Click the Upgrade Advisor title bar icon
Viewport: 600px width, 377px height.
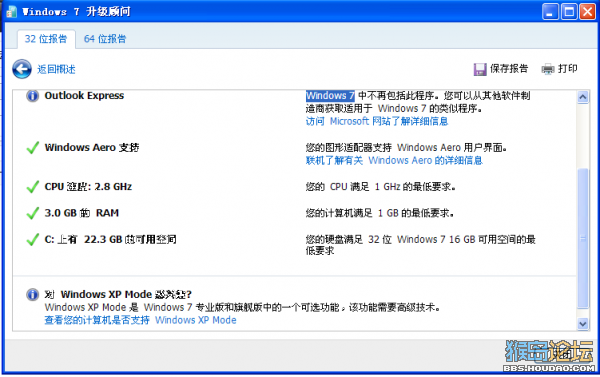[11, 11]
